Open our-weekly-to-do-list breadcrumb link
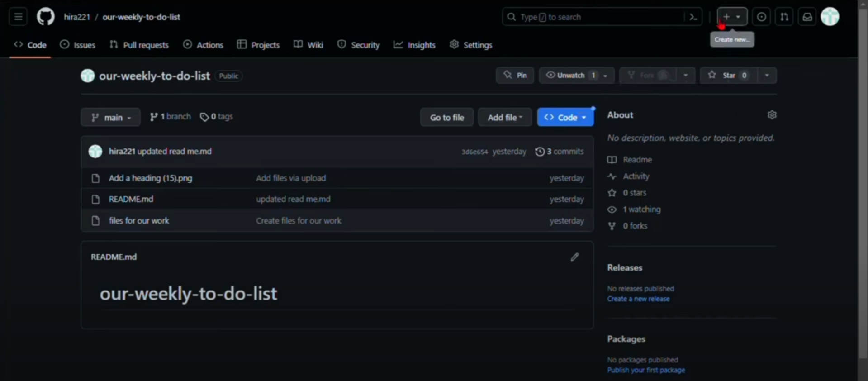This screenshot has height=381, width=868. (x=141, y=17)
